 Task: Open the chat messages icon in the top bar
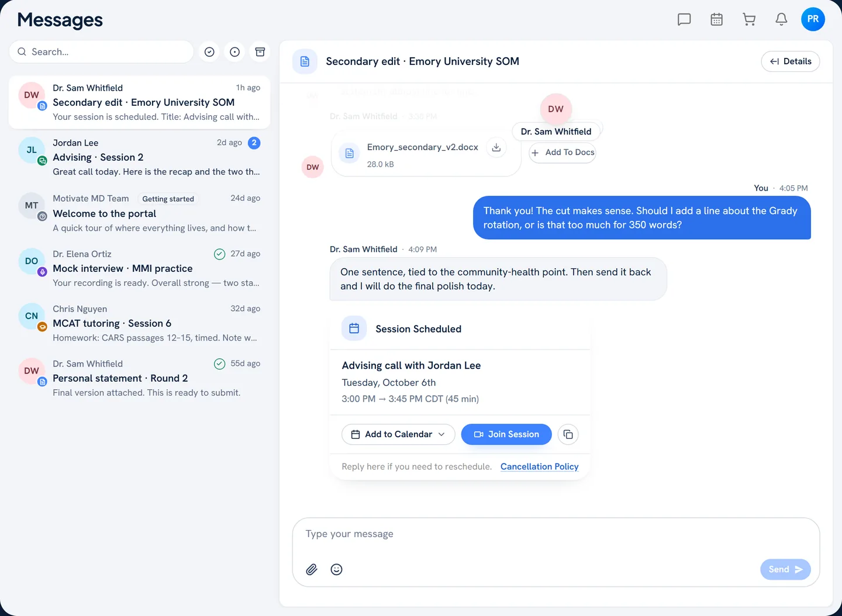[684, 19]
